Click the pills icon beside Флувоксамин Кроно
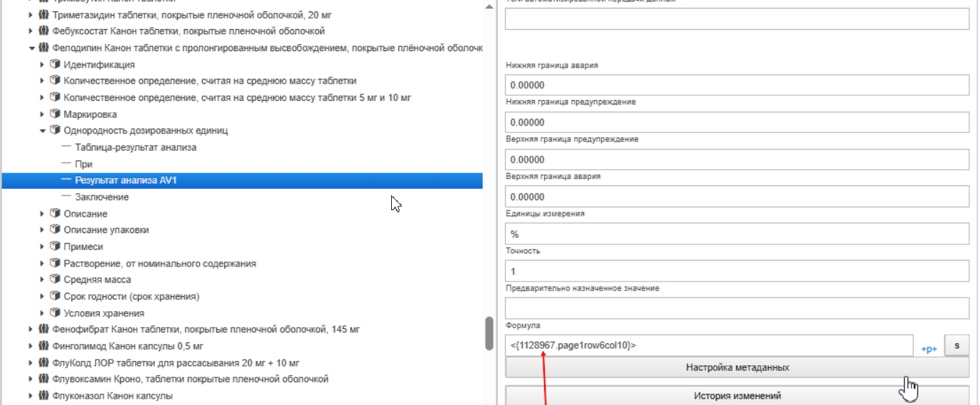 click(43, 379)
